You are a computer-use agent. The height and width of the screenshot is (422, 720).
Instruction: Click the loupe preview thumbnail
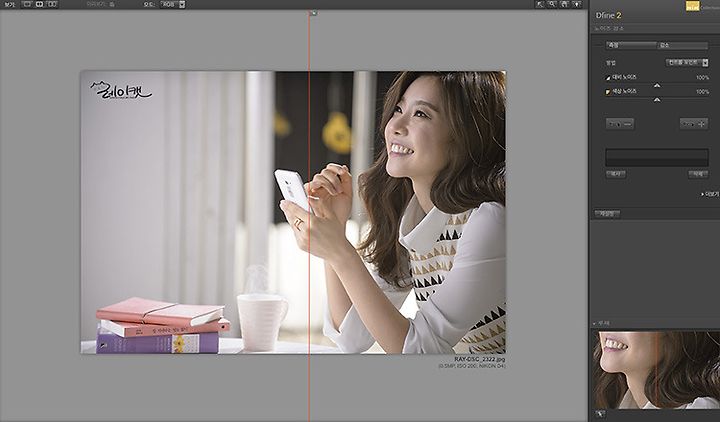pyautogui.click(x=656, y=370)
